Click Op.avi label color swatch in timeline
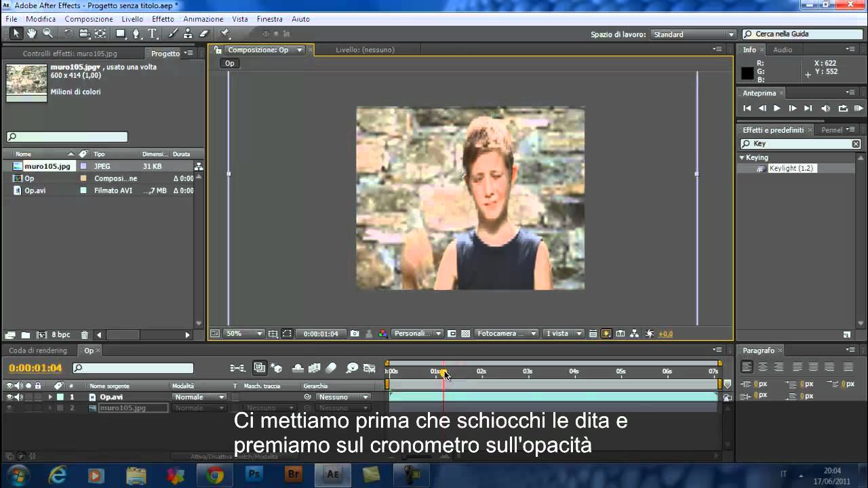868x488 pixels. pyautogui.click(x=60, y=397)
